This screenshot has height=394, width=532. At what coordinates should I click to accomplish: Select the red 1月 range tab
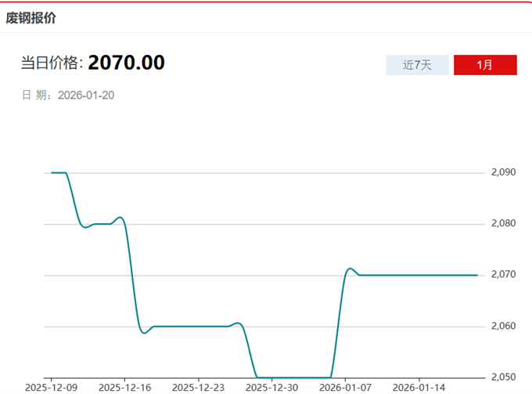click(x=485, y=65)
